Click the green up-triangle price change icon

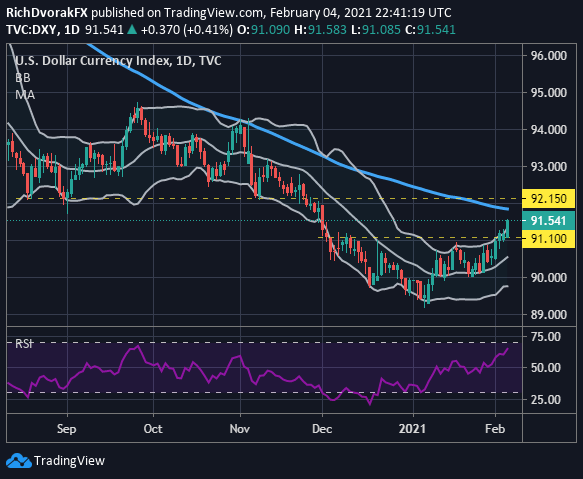point(132,30)
